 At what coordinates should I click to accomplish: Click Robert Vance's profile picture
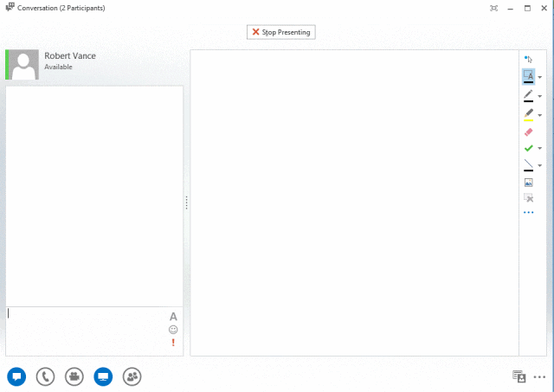22,65
